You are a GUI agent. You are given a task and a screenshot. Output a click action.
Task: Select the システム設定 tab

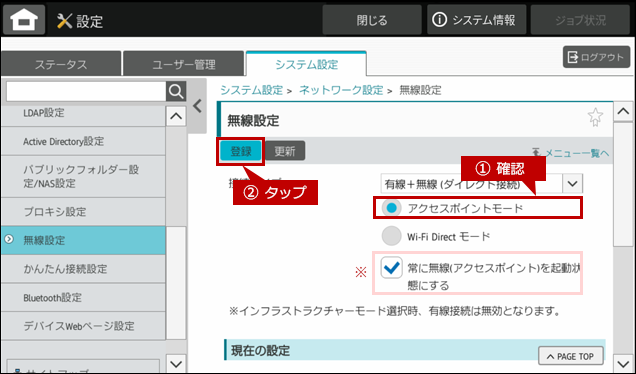coord(306,64)
